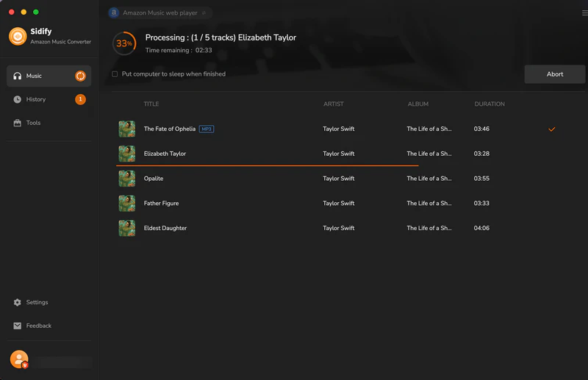Select the Opalite track title
This screenshot has height=380, width=588.
154,178
